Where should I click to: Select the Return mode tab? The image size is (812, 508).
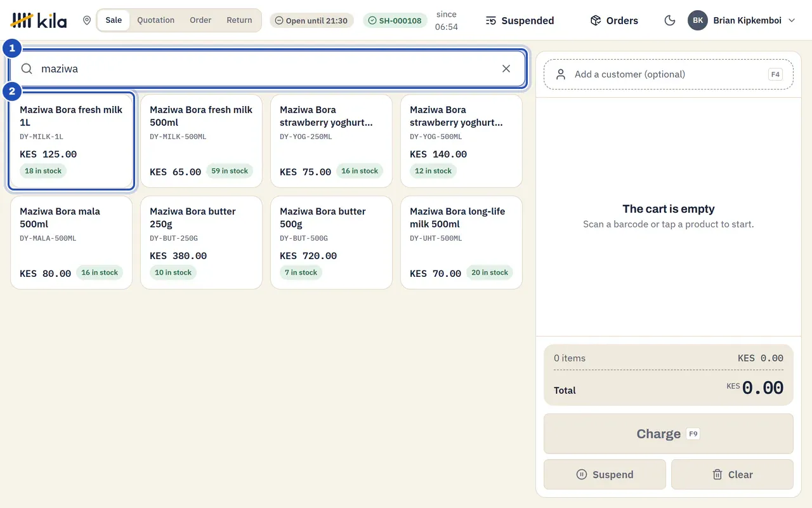239,20
